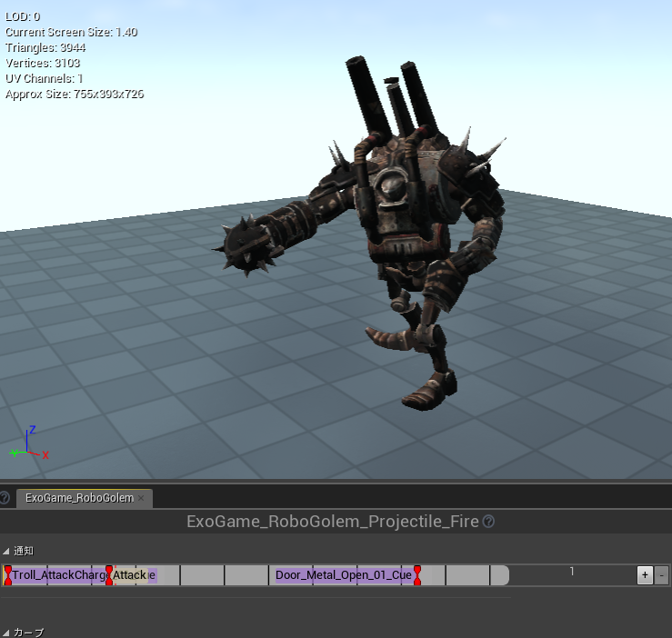Click the 'LOD: 0' viewport label
Viewport: 672px width, 638px height.
click(23, 16)
